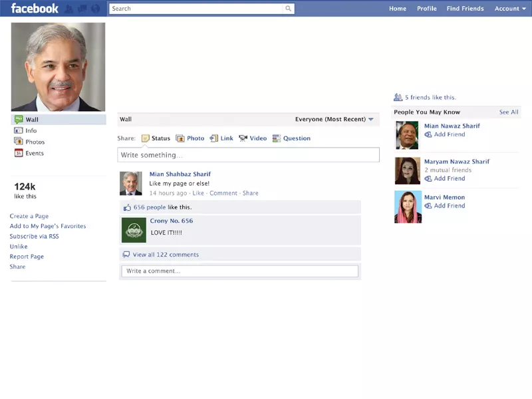
Task: Click the search magnifier icon
Action: point(288,9)
